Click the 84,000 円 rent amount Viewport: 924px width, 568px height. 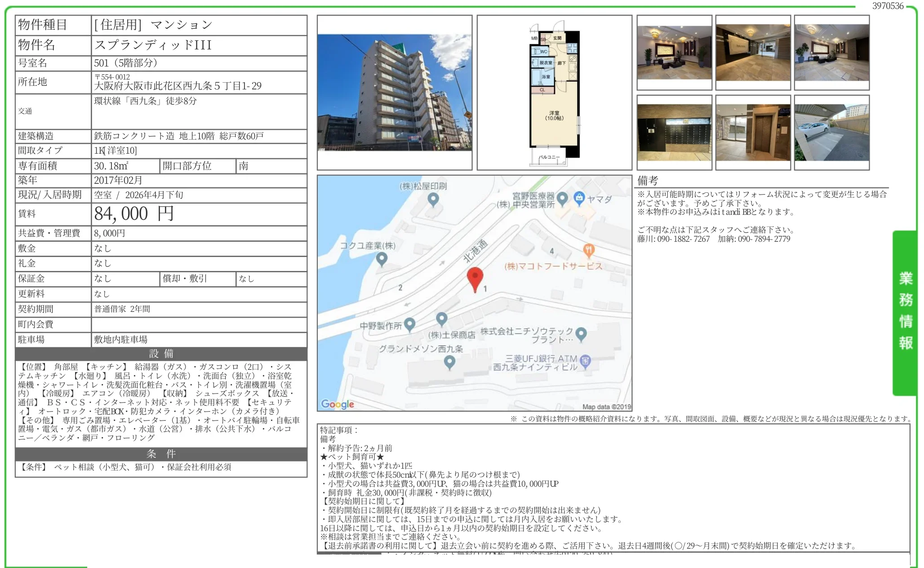point(134,214)
